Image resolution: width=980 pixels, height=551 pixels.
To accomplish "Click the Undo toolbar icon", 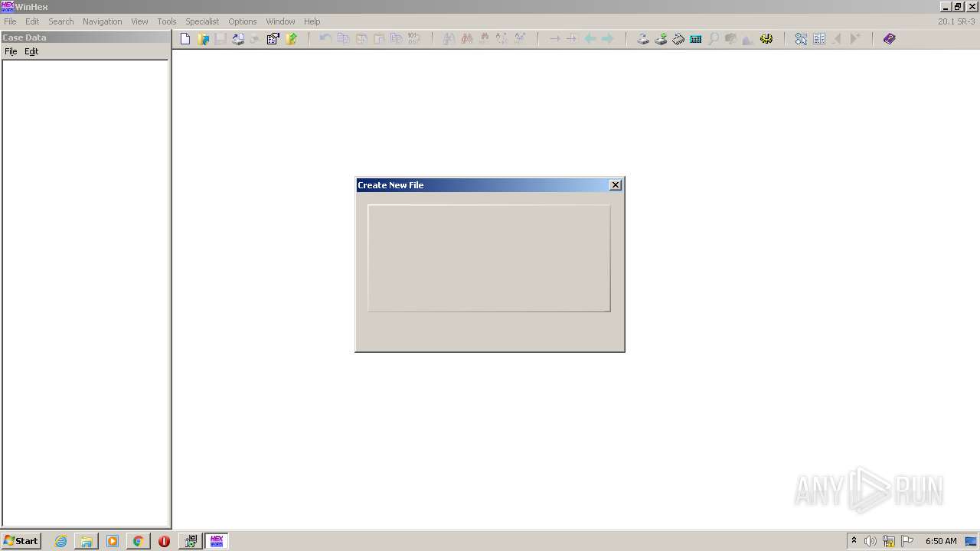I will [x=325, y=39].
